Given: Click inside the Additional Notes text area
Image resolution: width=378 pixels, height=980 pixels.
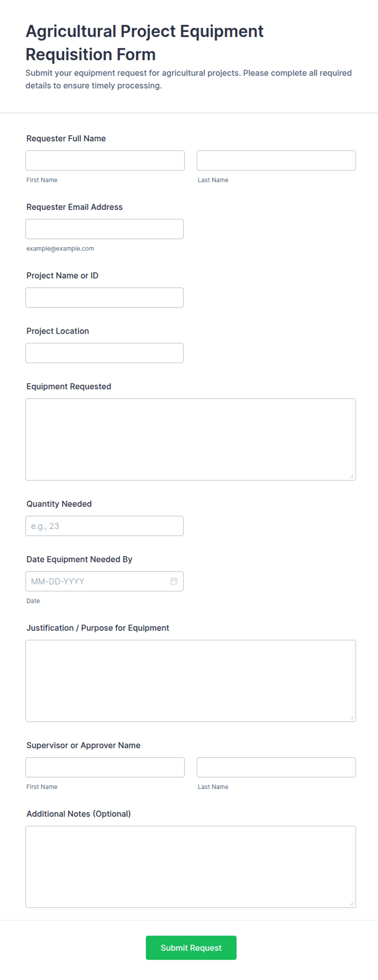Looking at the screenshot, I should (191, 867).
